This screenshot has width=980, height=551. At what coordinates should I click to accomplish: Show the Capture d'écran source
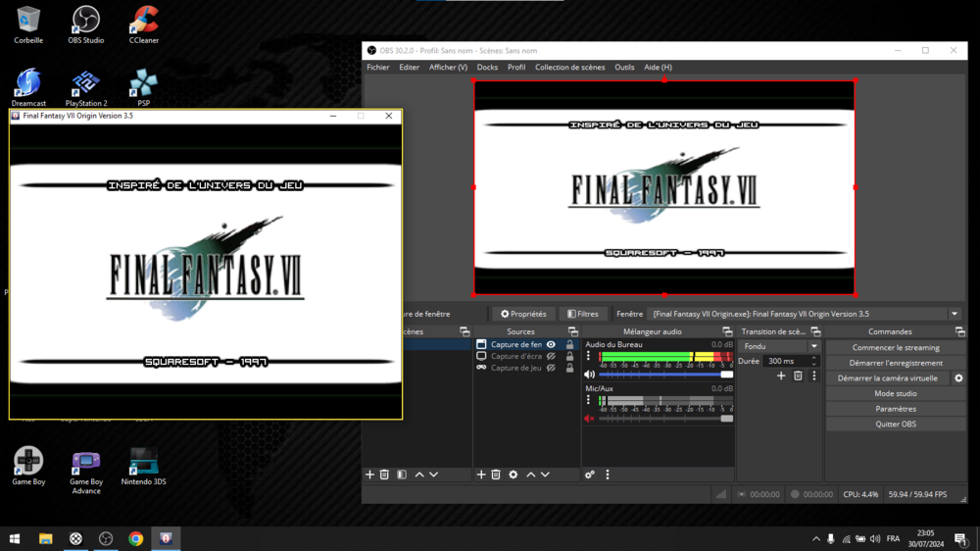click(x=551, y=357)
